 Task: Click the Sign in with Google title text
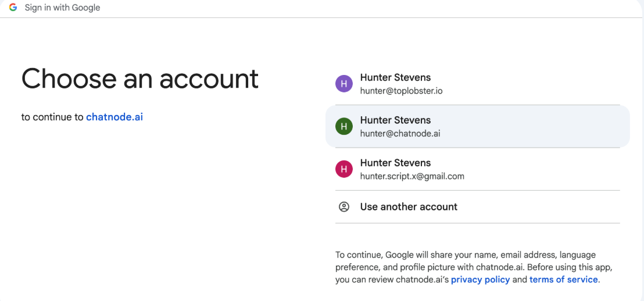tap(62, 8)
